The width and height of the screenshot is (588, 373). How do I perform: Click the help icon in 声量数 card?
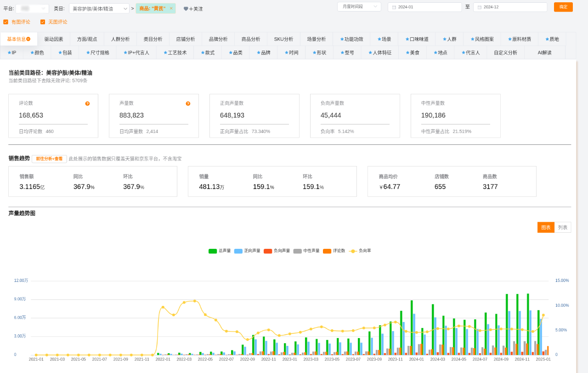(188, 103)
